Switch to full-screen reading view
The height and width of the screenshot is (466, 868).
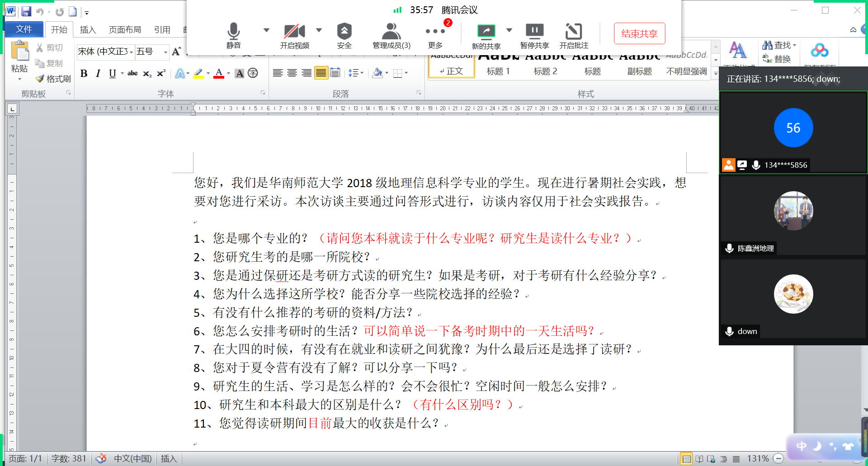699,459
